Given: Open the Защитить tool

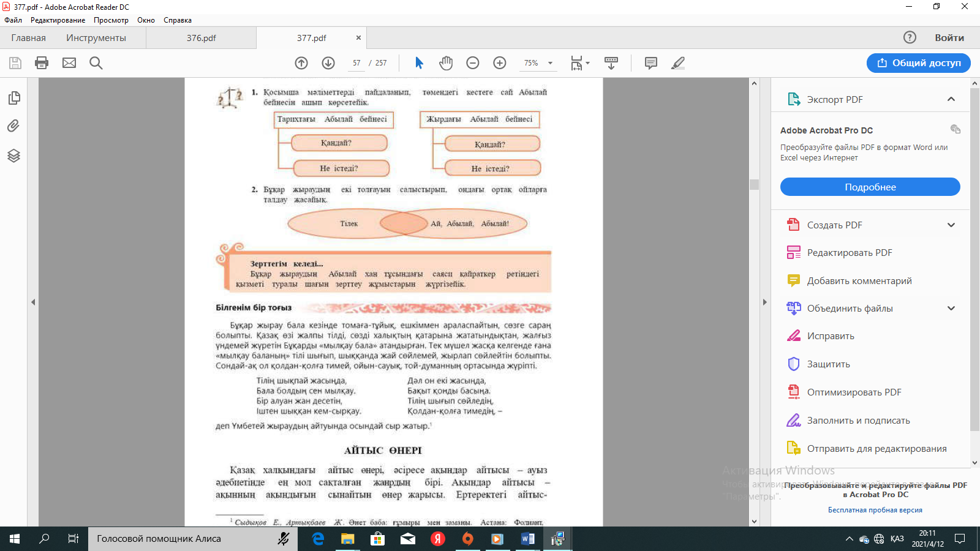Looking at the screenshot, I should click(x=828, y=364).
